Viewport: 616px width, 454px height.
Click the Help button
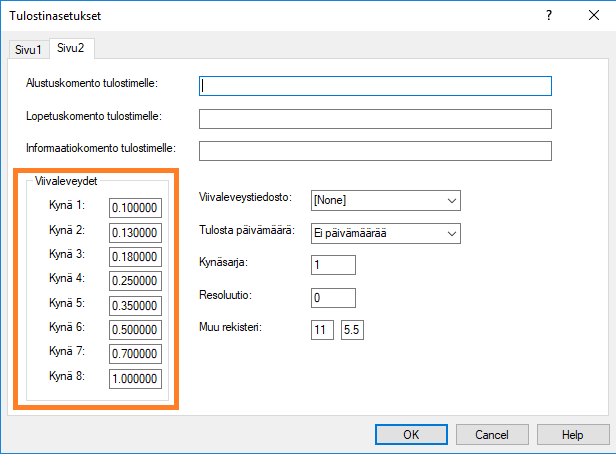[x=572, y=435]
